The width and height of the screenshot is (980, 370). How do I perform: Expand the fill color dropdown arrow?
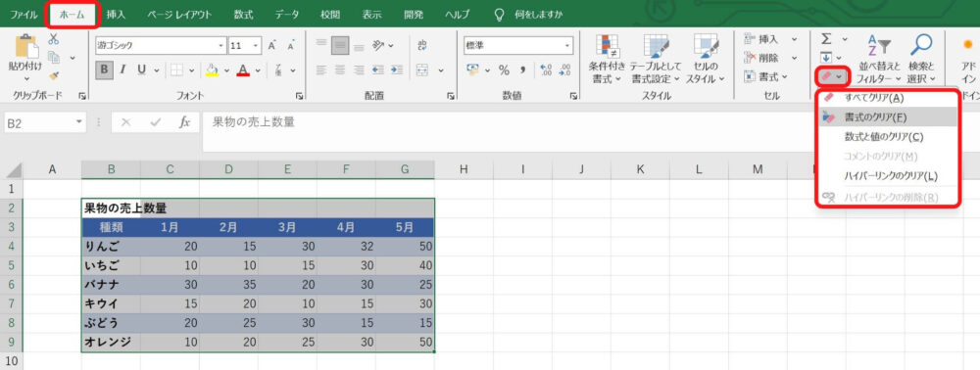[x=227, y=70]
